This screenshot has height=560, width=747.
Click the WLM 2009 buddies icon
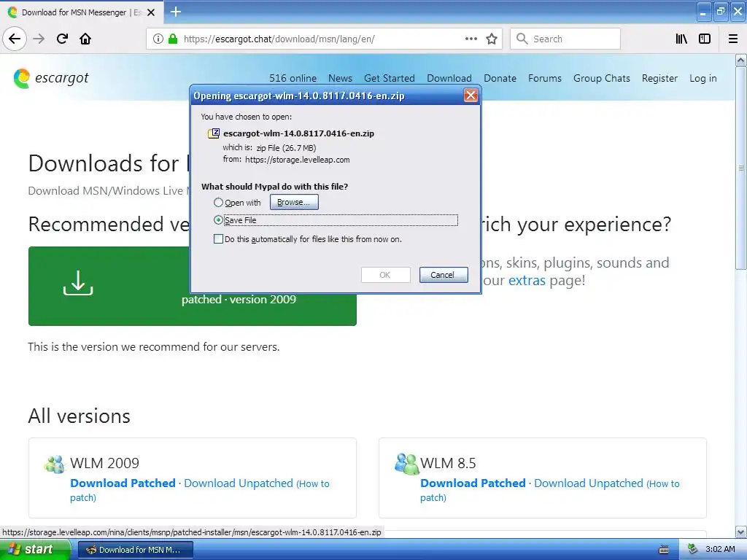pyautogui.click(x=54, y=464)
